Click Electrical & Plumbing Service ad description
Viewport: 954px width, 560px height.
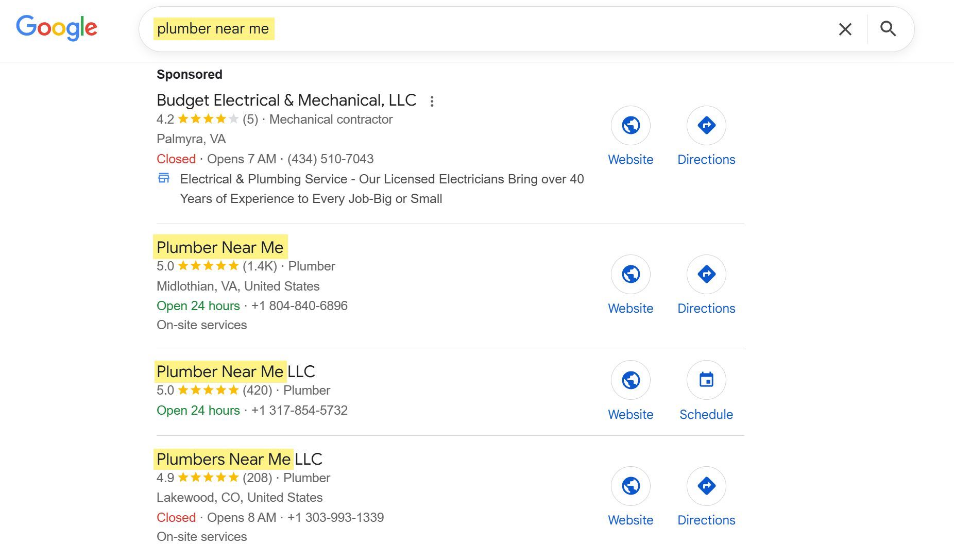(x=381, y=189)
